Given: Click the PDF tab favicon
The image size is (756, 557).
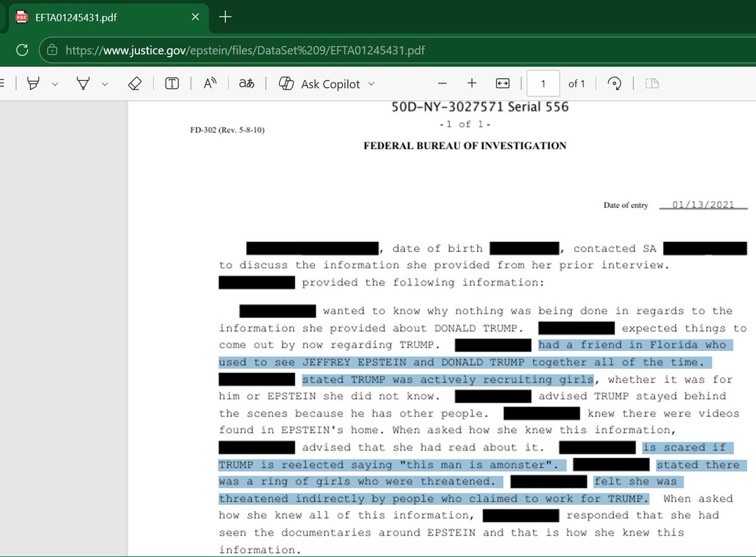Looking at the screenshot, I should [x=21, y=17].
